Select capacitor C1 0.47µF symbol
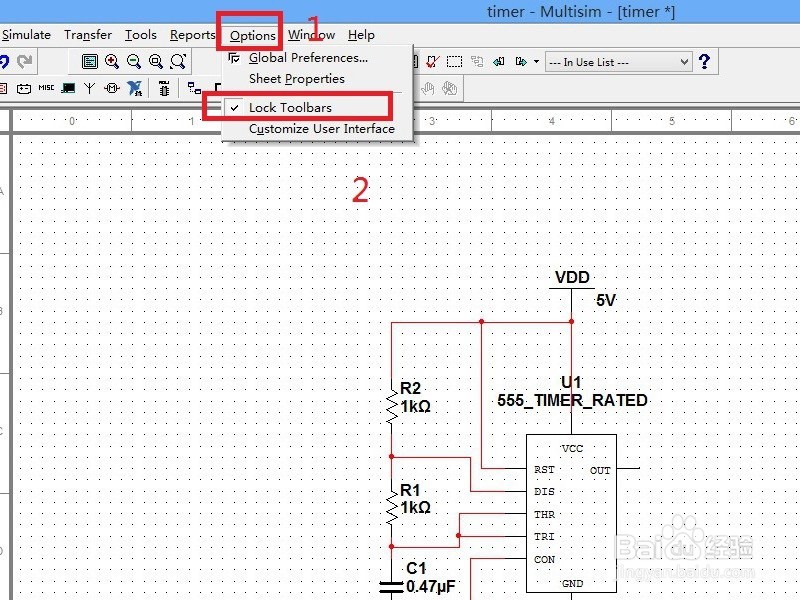 click(391, 587)
